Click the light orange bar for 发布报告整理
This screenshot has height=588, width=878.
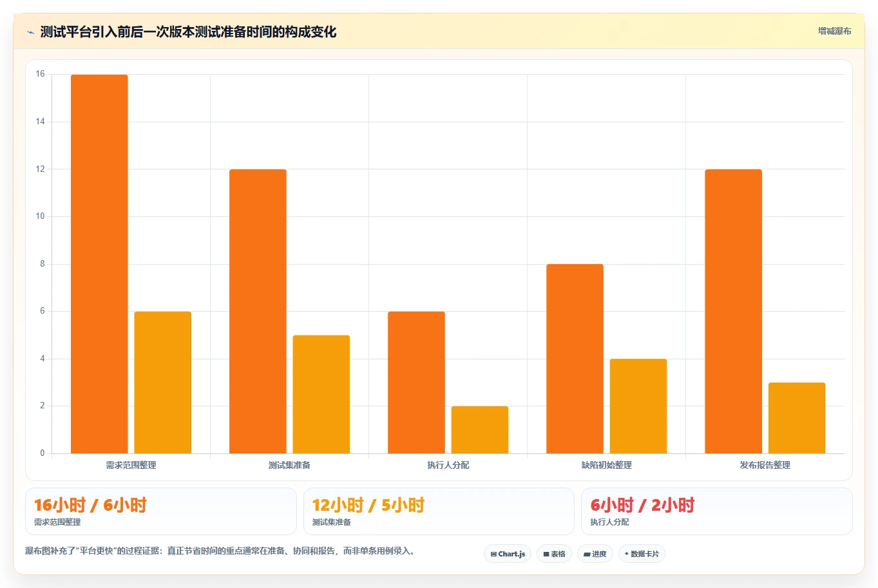[x=797, y=418]
